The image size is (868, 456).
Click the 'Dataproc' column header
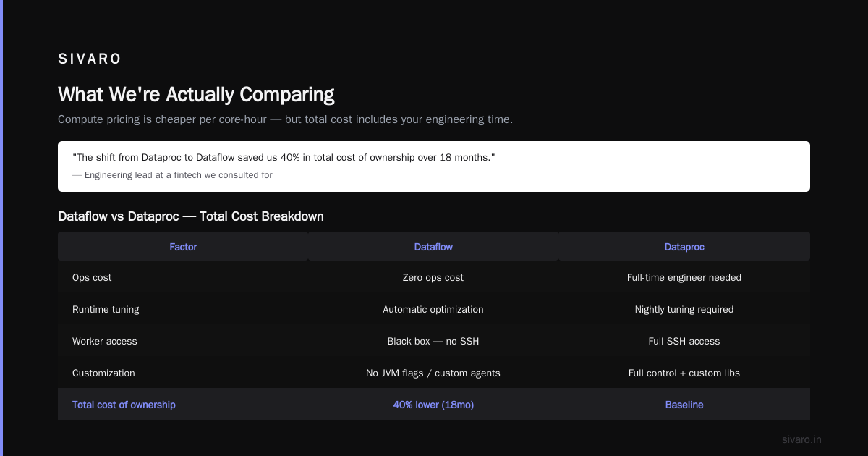pyautogui.click(x=684, y=247)
